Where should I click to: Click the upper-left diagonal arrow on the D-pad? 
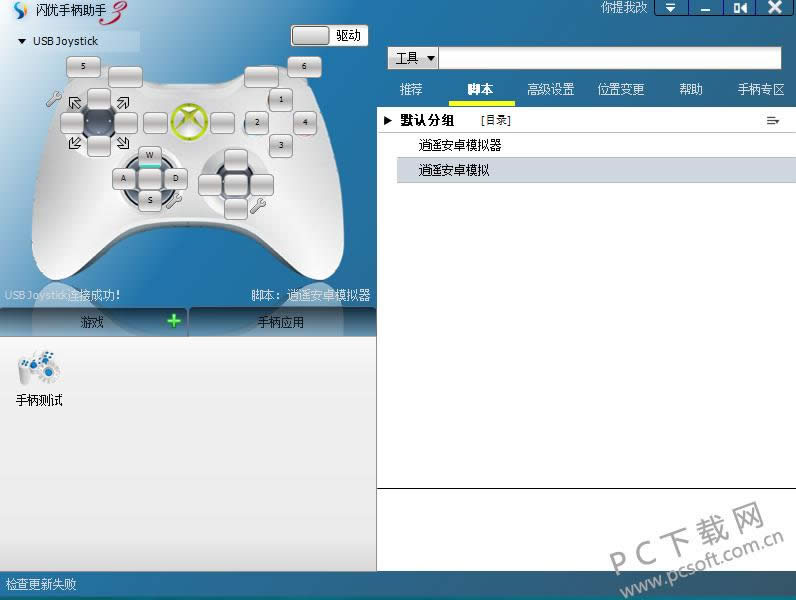(75, 103)
